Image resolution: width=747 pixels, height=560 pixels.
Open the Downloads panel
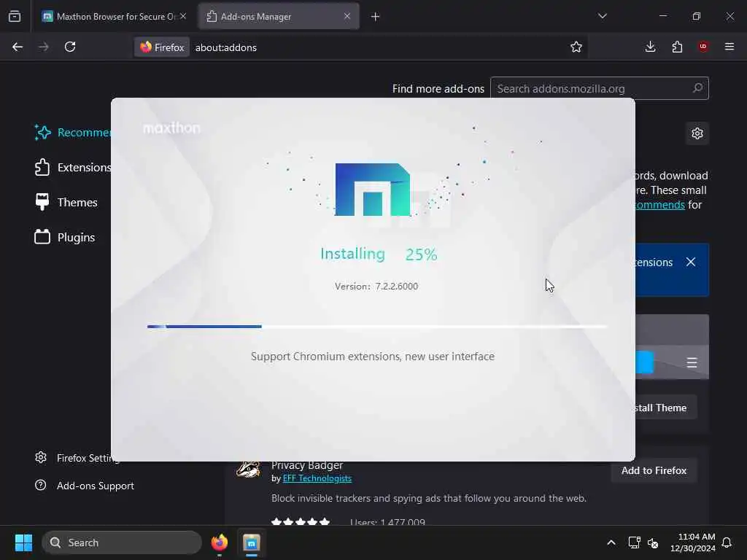[x=650, y=47]
